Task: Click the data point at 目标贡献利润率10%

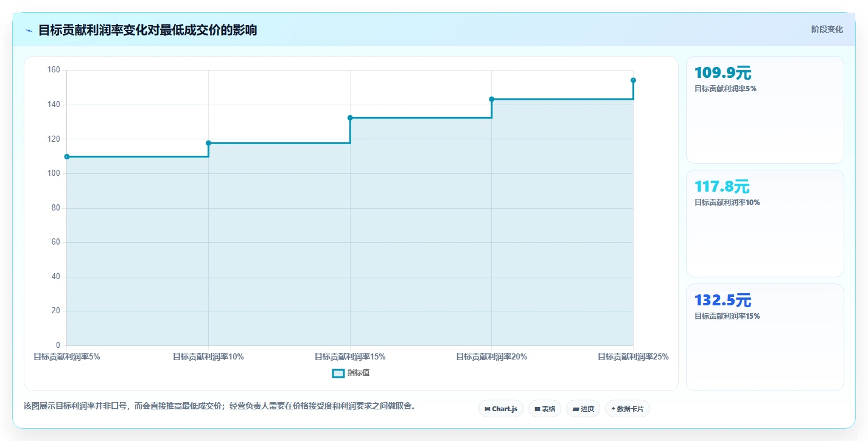Action: click(208, 143)
